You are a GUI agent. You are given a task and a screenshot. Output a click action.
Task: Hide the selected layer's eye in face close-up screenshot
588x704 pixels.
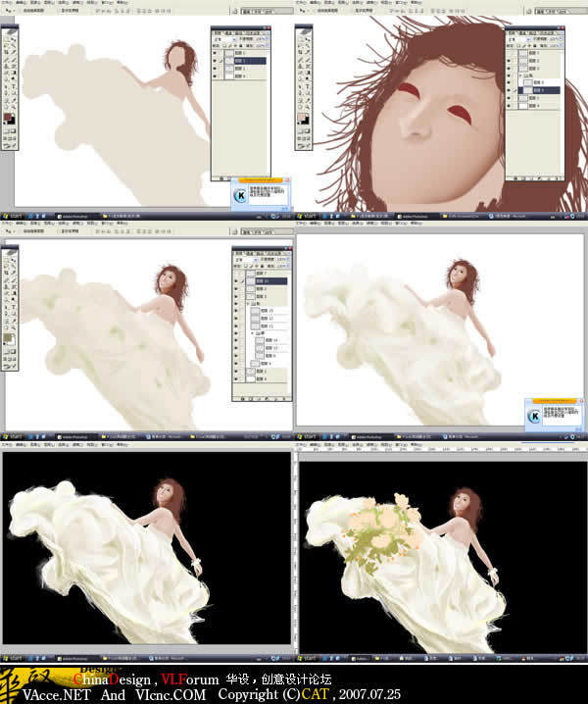(509, 90)
